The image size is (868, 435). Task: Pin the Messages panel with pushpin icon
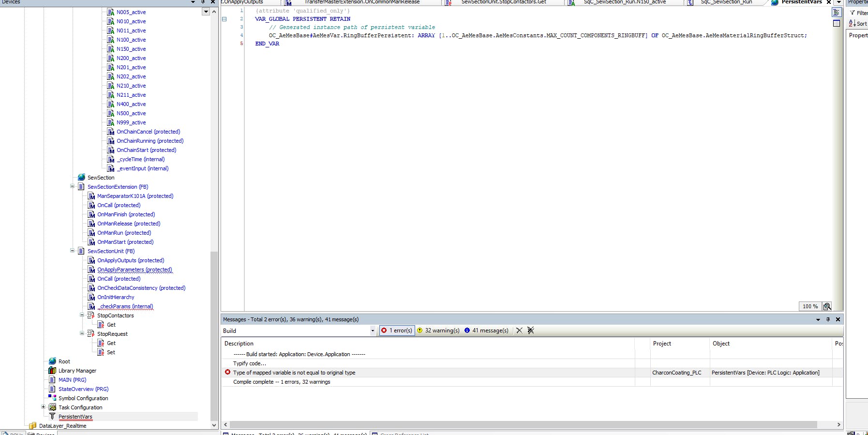(828, 319)
